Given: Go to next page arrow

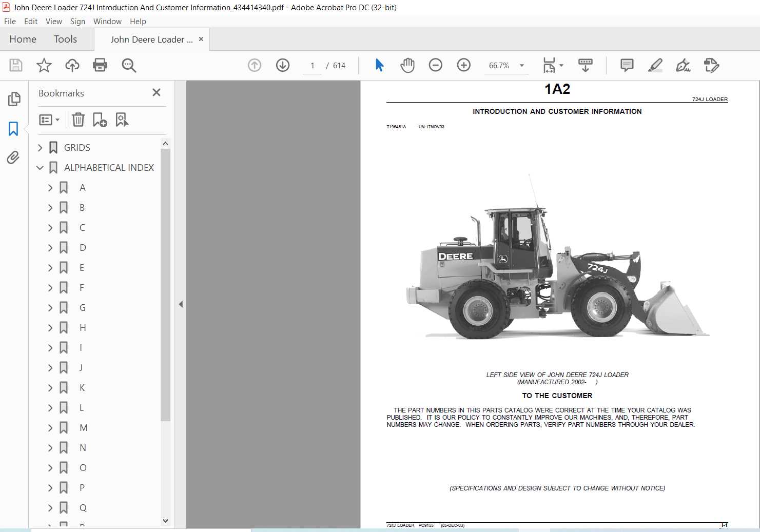Looking at the screenshot, I should [x=283, y=65].
